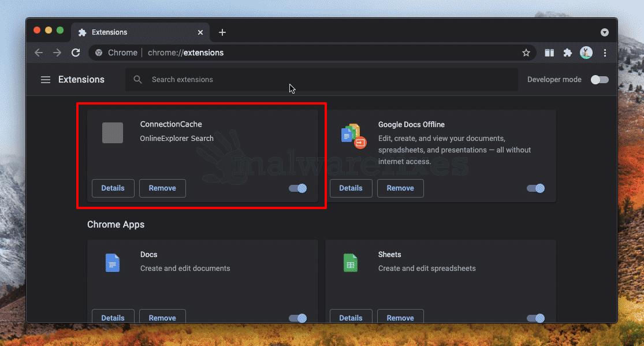This screenshot has width=644, height=346.
Task: Open the Chrome three-dot menu
Action: click(x=605, y=53)
